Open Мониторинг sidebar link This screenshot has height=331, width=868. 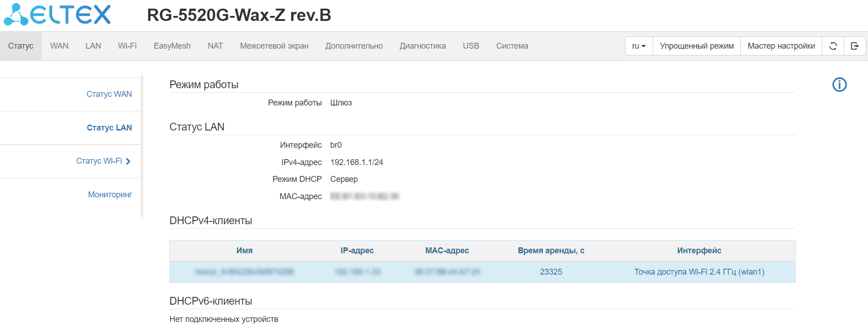[x=110, y=195]
